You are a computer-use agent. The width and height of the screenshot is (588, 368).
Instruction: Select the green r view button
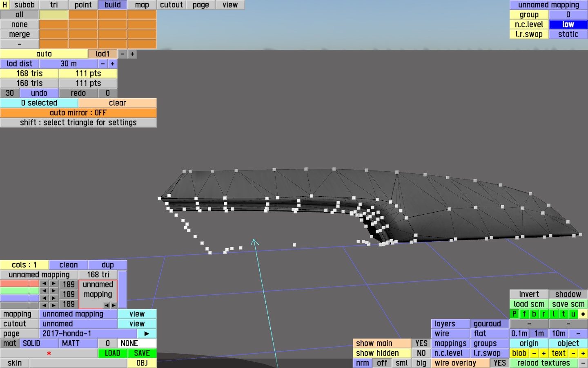(x=544, y=314)
